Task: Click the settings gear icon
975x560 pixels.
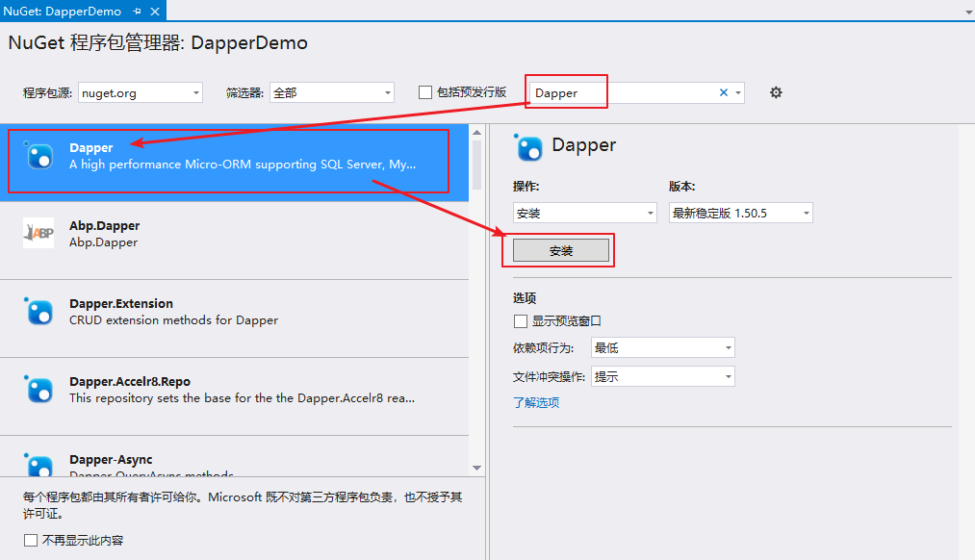Action: point(776,92)
